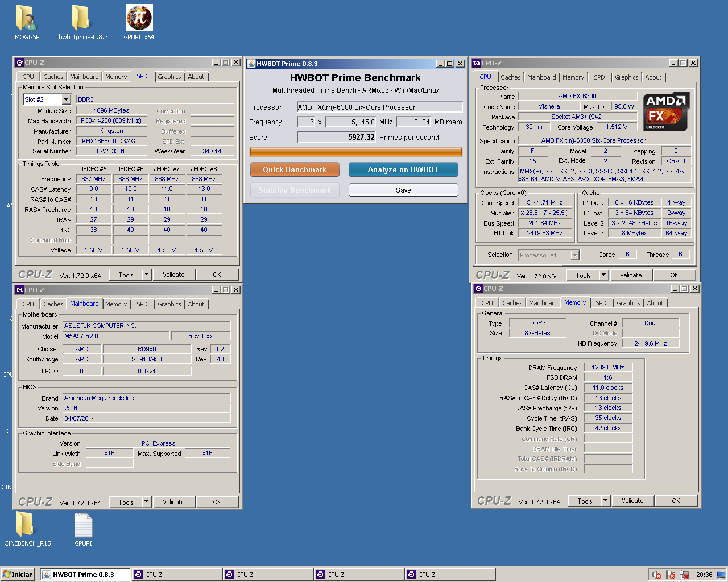Click the HT Link 2419.63 MHz value
Image resolution: width=728 pixels, height=582 pixels.
click(544, 233)
